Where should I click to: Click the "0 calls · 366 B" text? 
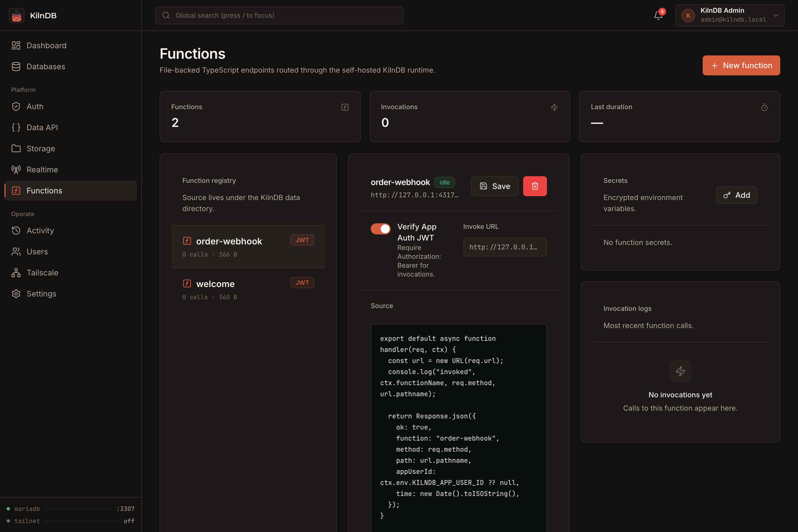209,254
